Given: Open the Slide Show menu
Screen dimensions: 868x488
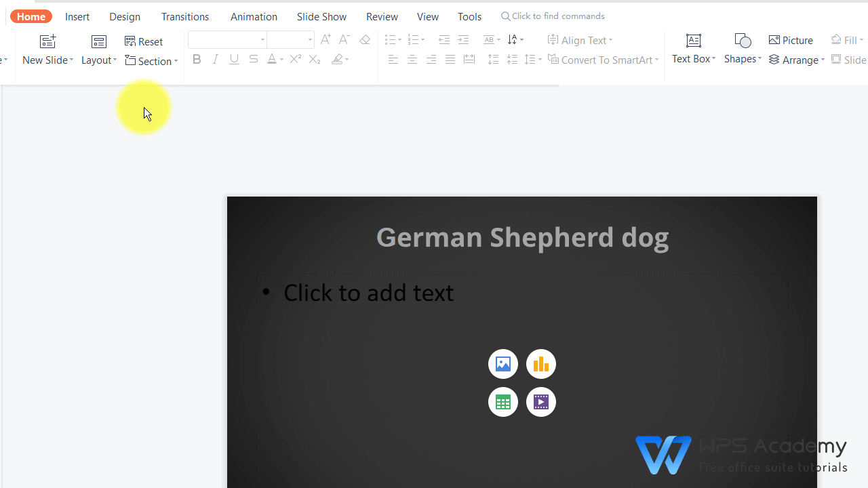Looking at the screenshot, I should (x=321, y=16).
